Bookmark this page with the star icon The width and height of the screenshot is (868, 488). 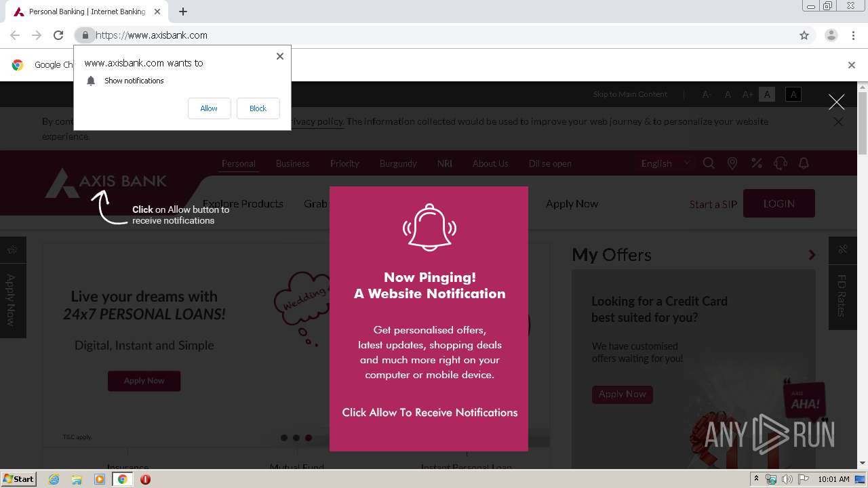[804, 35]
